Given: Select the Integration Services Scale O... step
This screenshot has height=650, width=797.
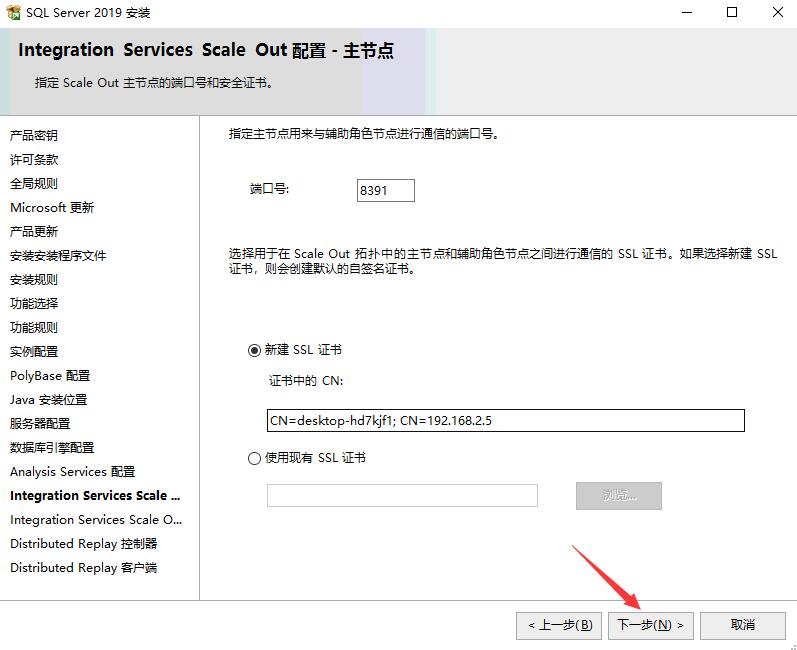Looking at the screenshot, I should tap(96, 520).
